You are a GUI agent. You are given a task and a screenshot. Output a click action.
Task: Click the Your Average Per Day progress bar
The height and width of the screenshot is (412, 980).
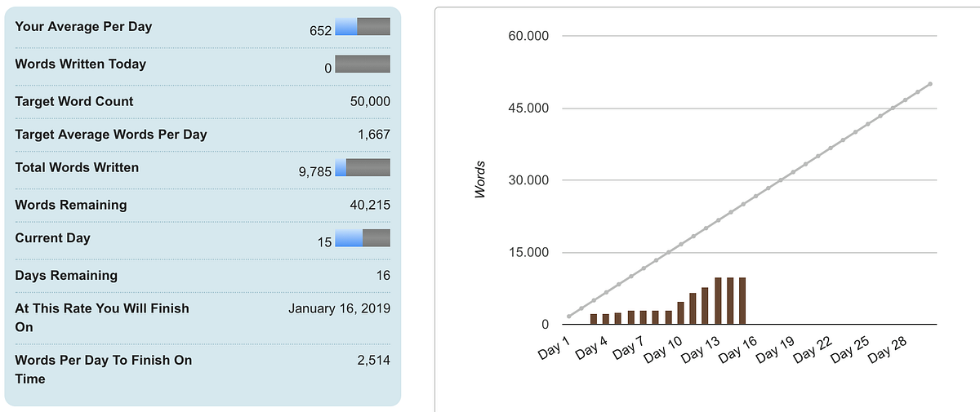[363, 26]
